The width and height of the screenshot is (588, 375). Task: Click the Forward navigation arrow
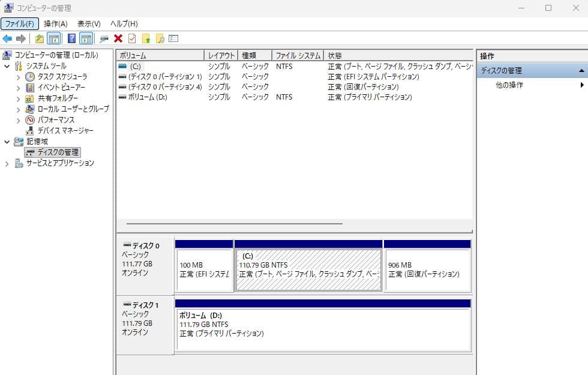pyautogui.click(x=20, y=38)
